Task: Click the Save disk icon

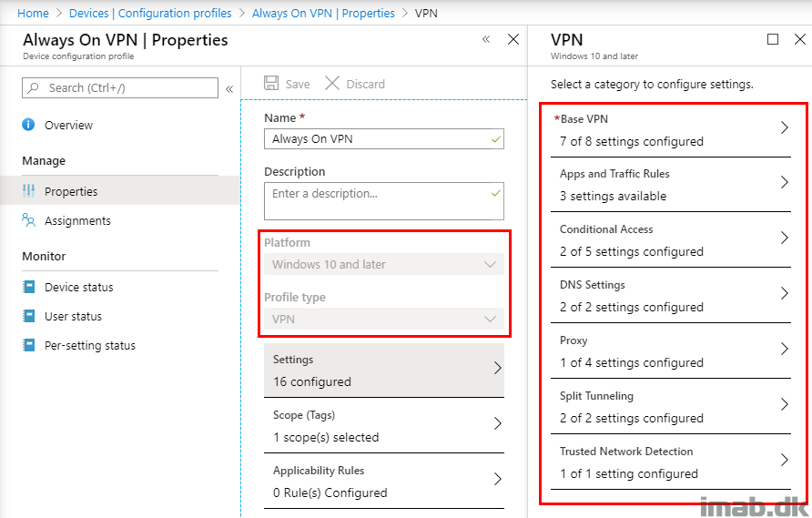Action: [x=271, y=84]
